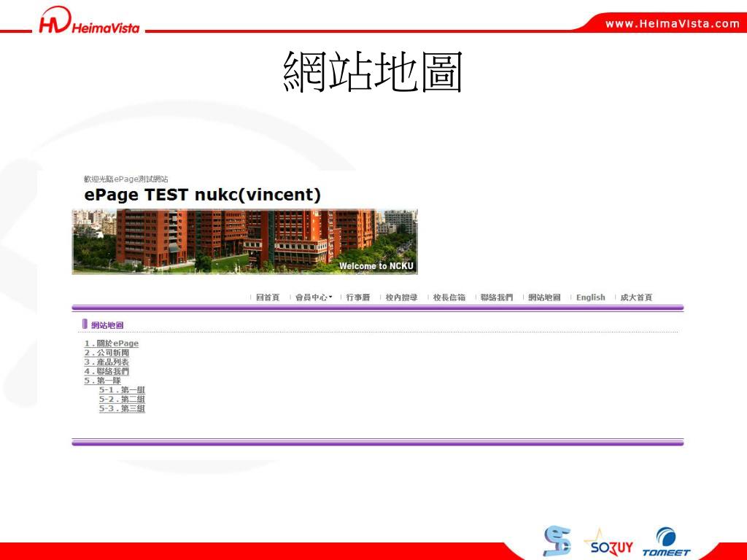Click the TOMEET logo in footer
Viewport: 747px width, 560px height.
[x=666, y=542]
